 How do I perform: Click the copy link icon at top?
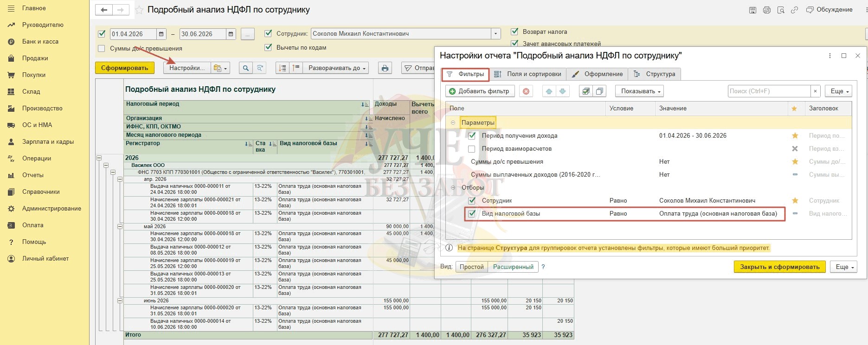[794, 10]
